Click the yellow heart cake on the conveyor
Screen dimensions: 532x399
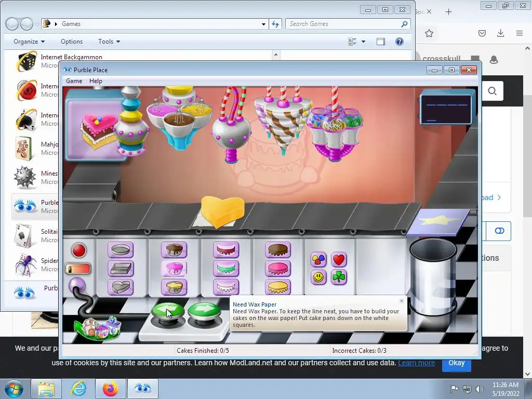[222, 211]
